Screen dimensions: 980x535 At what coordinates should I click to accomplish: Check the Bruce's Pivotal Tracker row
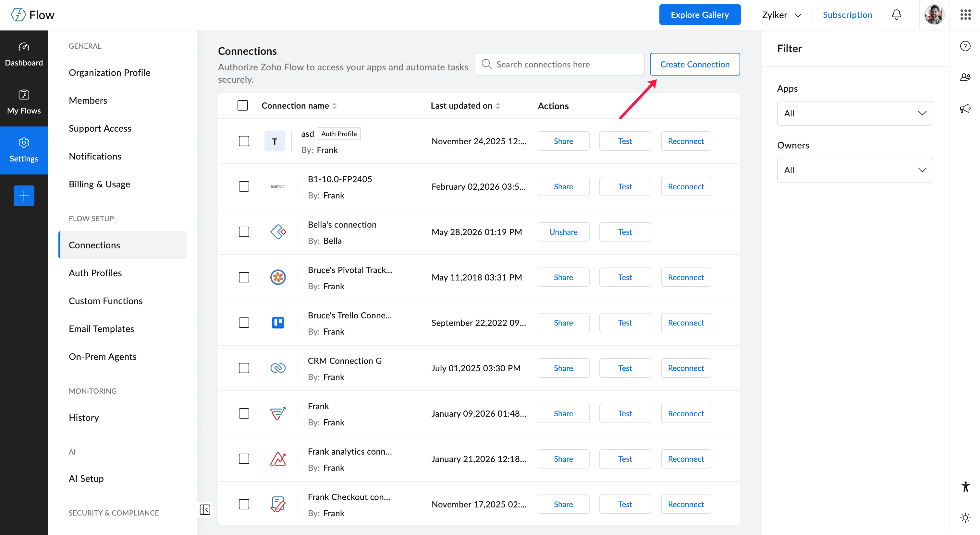244,277
